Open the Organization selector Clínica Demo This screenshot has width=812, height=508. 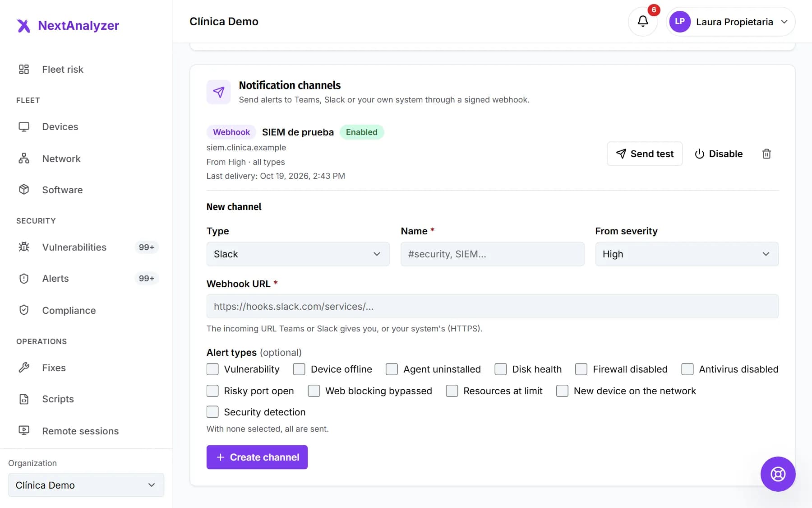[x=86, y=485]
